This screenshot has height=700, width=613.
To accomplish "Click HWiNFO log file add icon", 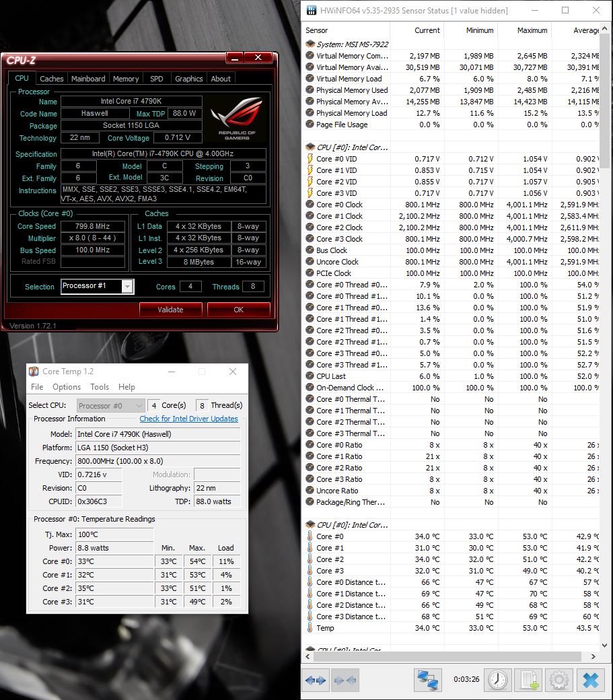I will (x=529, y=680).
